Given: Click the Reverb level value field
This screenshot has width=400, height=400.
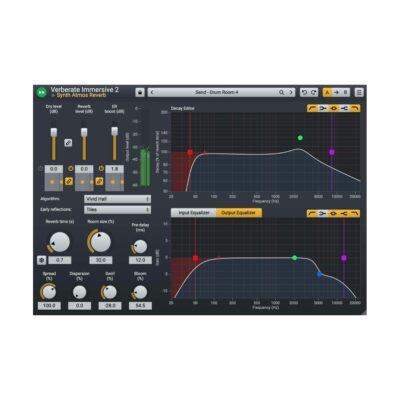Looking at the screenshot, I should [x=84, y=169].
